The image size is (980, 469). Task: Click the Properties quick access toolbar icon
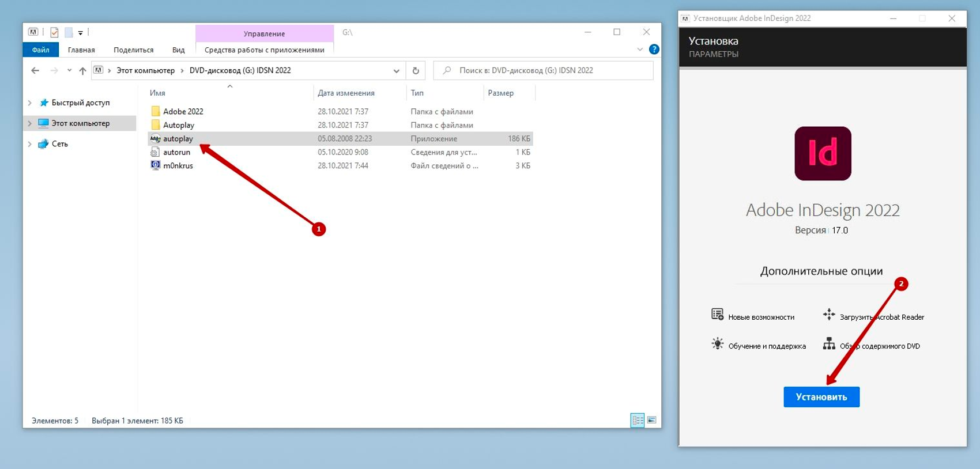(54, 32)
